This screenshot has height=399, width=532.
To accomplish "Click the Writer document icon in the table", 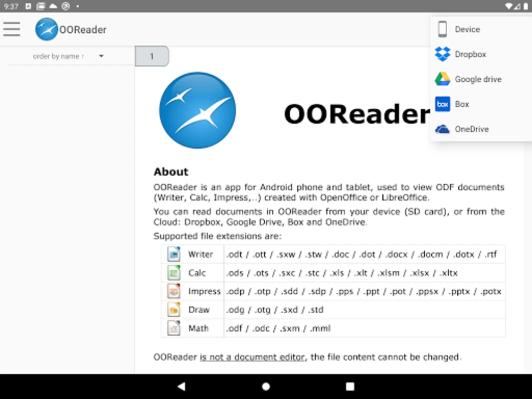I will [174, 254].
